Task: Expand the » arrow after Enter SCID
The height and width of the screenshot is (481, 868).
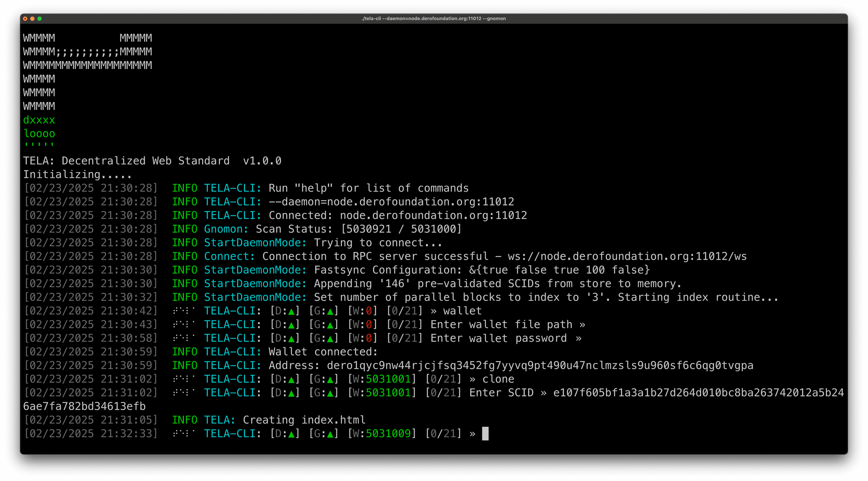Action: (x=544, y=393)
